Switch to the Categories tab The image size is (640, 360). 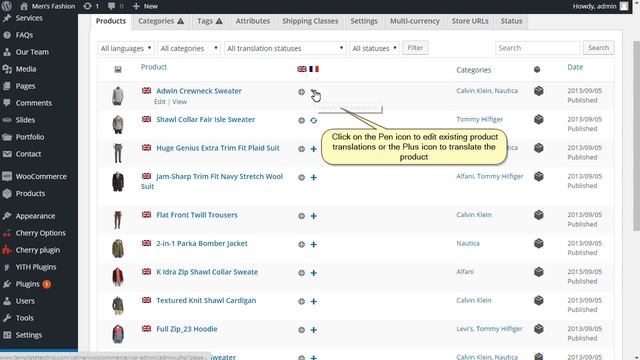point(161,21)
